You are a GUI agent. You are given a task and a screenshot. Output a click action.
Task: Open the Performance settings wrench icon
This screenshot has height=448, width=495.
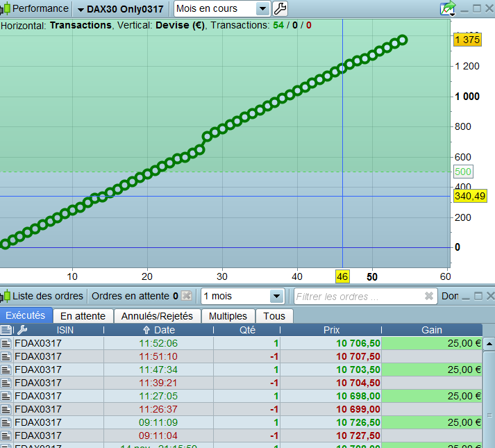(280, 8)
